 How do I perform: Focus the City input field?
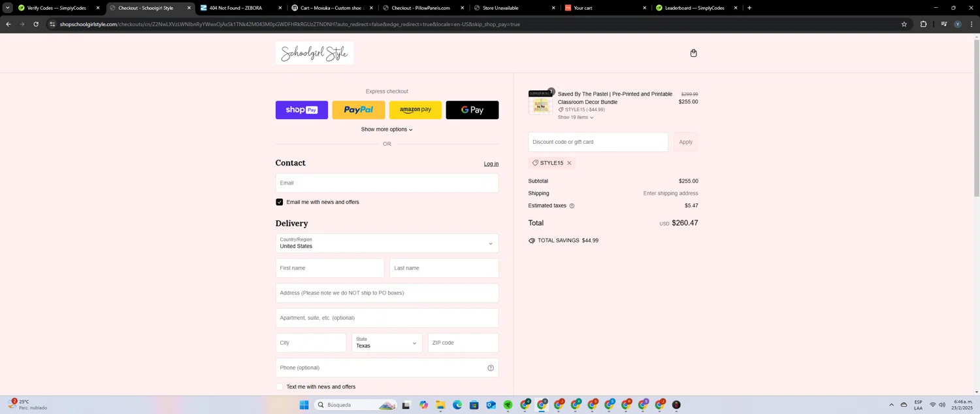click(x=311, y=343)
